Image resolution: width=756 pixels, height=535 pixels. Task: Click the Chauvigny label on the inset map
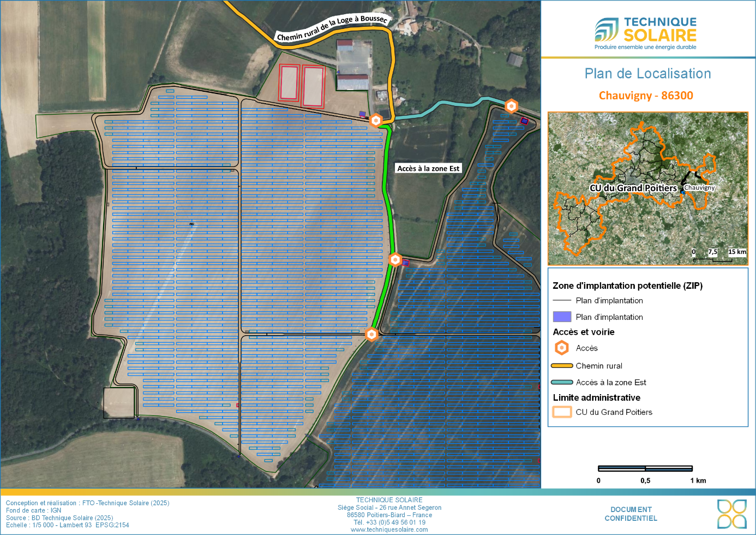[699, 188]
